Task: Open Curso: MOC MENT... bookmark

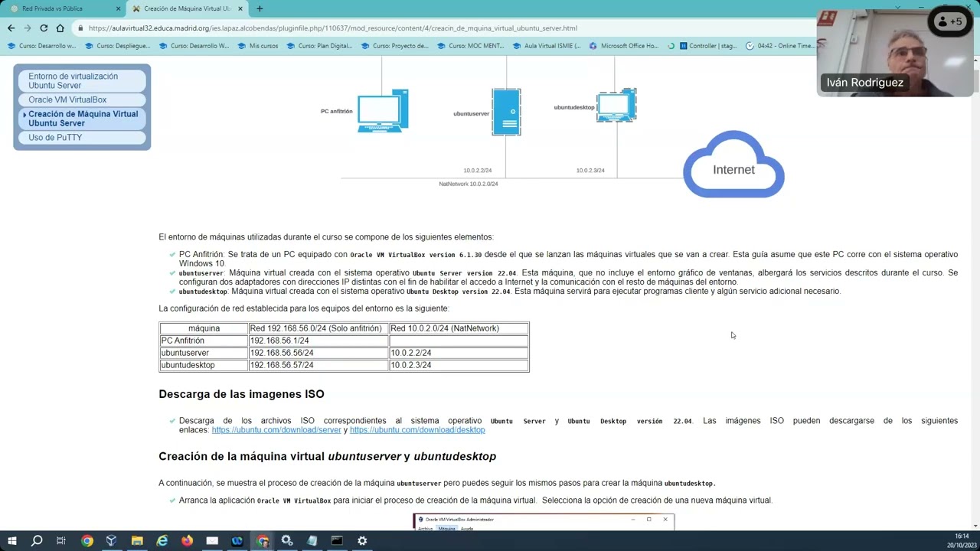Action: pos(470,45)
